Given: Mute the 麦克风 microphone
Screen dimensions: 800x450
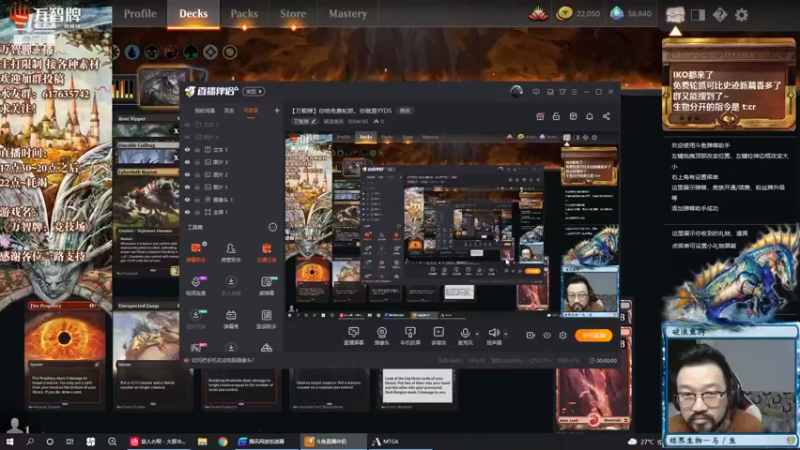Looking at the screenshot, I should click(465, 336).
